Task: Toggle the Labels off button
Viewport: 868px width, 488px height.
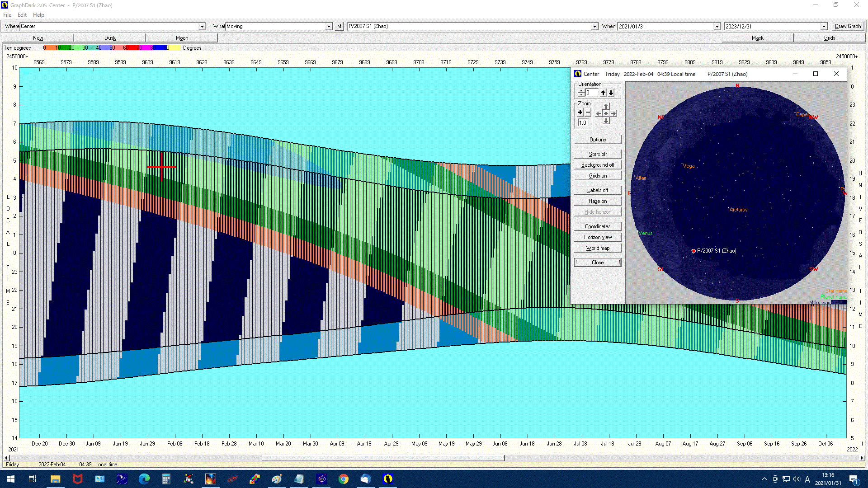Action: pos(598,190)
